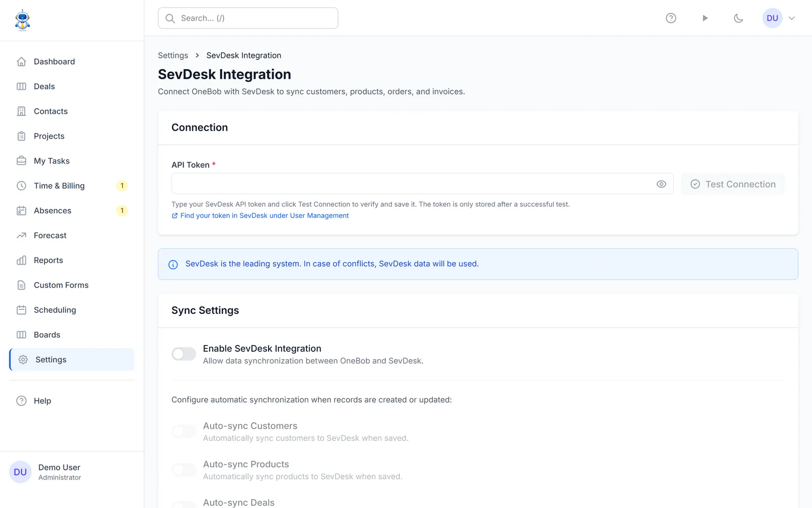Open Help text in the sidebar
This screenshot has height=508, width=812.
pyautogui.click(x=43, y=401)
